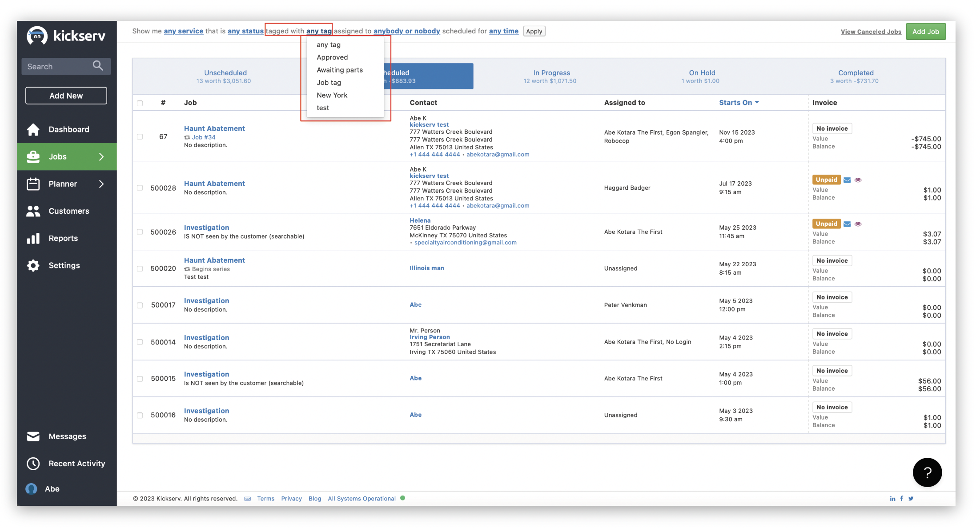The image size is (980, 528).
Task: Open Recent Activity clock icon
Action: [x=33, y=464]
